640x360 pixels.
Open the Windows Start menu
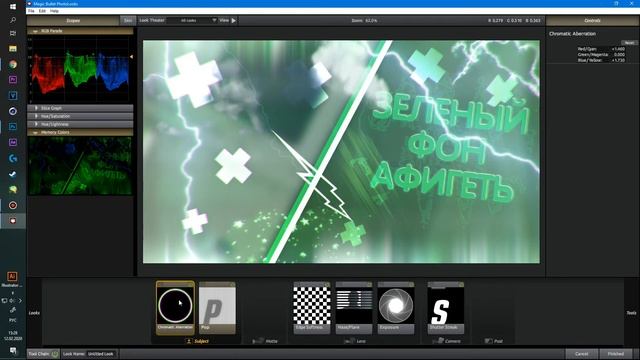(13, 7)
